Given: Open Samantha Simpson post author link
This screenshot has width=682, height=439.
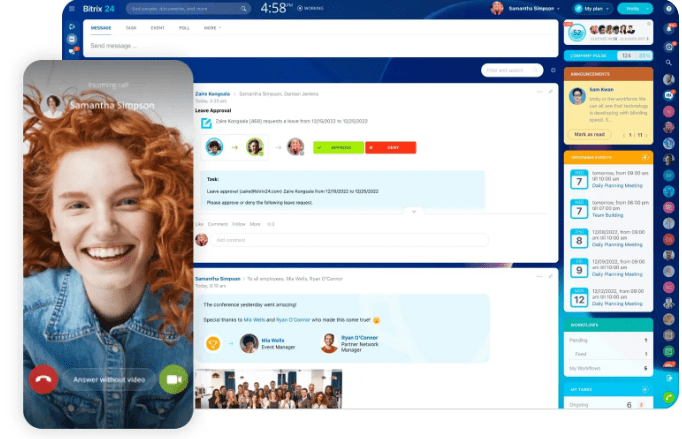Looking at the screenshot, I should (217, 278).
